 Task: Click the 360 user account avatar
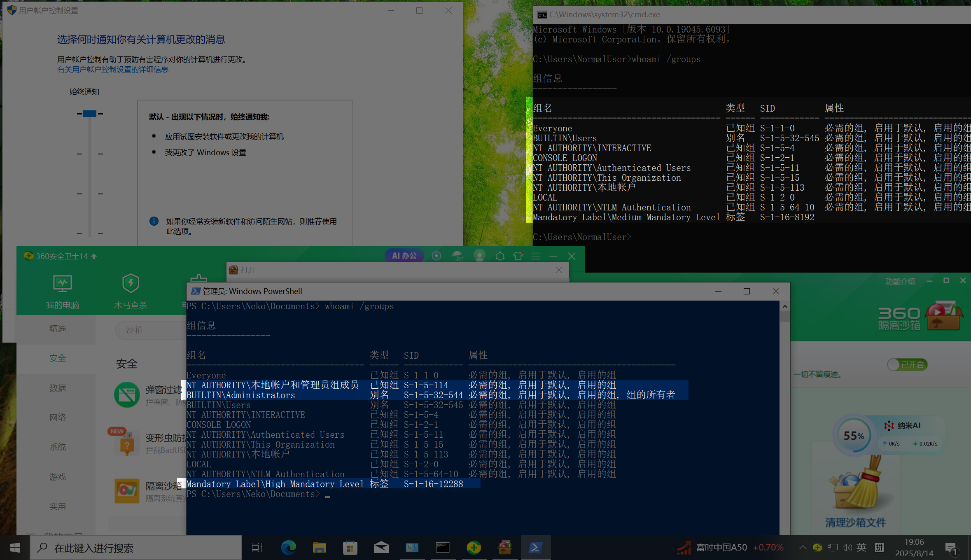479,256
